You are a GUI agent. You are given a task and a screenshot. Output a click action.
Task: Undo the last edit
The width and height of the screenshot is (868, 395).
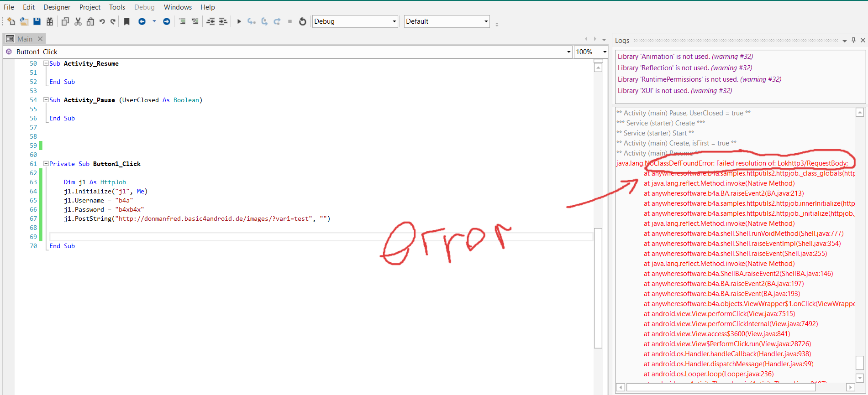pos(102,21)
